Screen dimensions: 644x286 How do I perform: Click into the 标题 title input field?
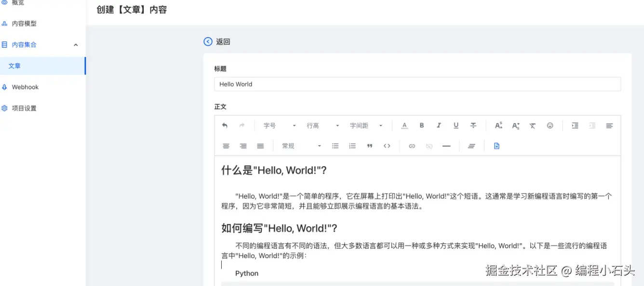(x=417, y=84)
